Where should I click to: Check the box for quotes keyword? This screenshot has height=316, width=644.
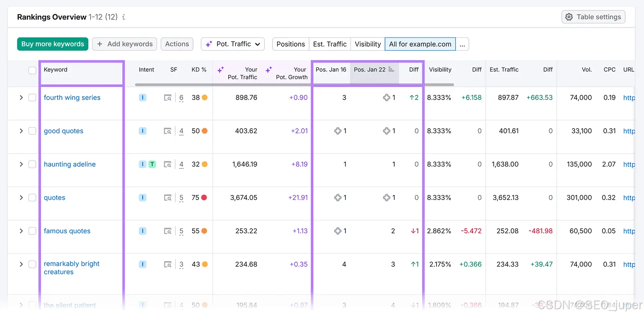pyautogui.click(x=32, y=197)
